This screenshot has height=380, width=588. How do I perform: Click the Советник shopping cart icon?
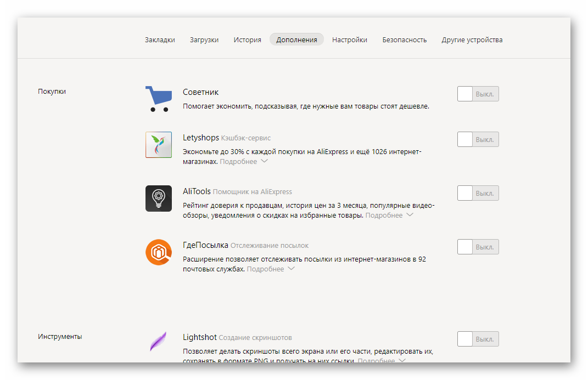click(158, 99)
